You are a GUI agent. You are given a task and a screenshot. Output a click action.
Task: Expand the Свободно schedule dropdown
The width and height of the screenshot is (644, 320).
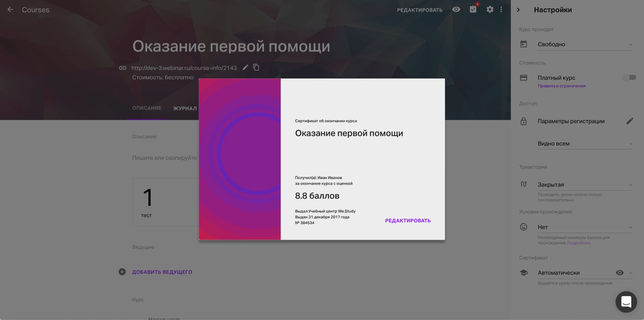585,45
